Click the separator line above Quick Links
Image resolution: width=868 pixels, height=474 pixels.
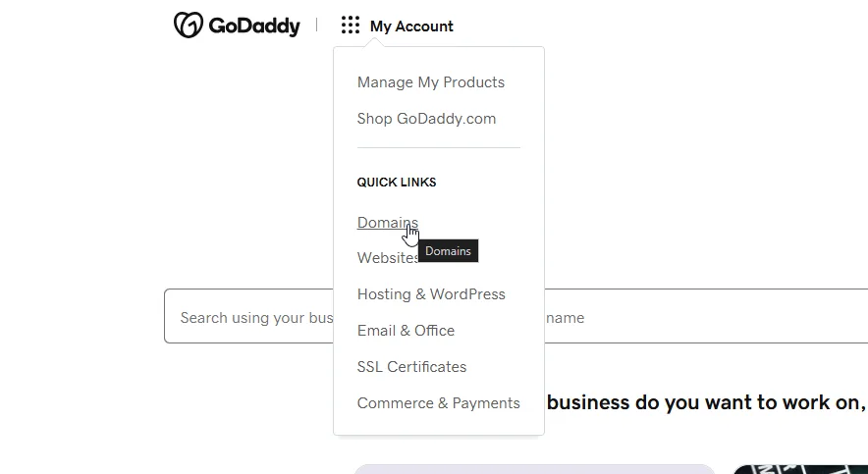[x=438, y=148]
